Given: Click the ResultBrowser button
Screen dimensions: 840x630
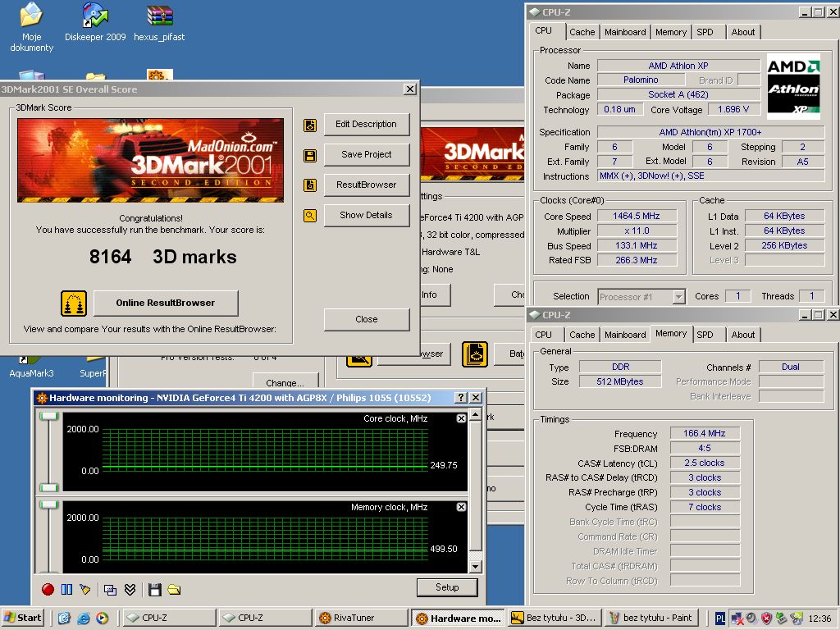Looking at the screenshot, I should coord(367,185).
